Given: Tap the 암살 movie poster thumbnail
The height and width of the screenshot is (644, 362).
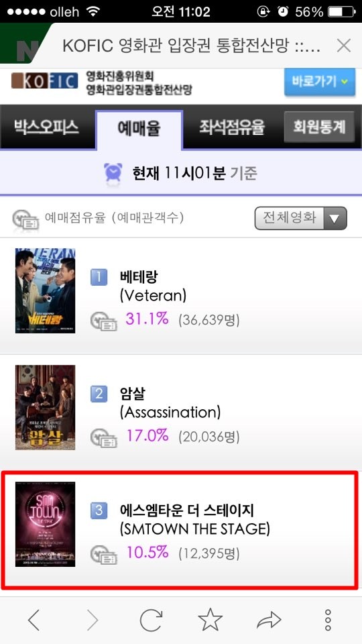Looking at the screenshot, I should point(45,407).
